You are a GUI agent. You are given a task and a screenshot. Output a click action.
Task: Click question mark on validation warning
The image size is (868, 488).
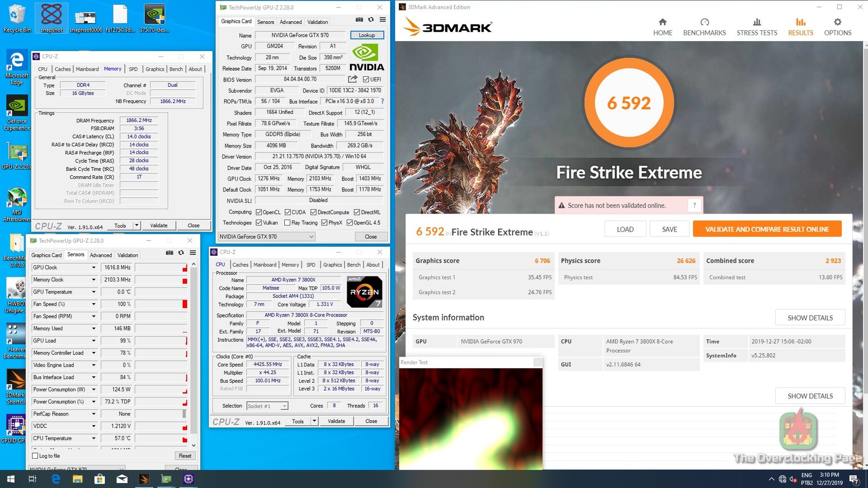coord(694,206)
